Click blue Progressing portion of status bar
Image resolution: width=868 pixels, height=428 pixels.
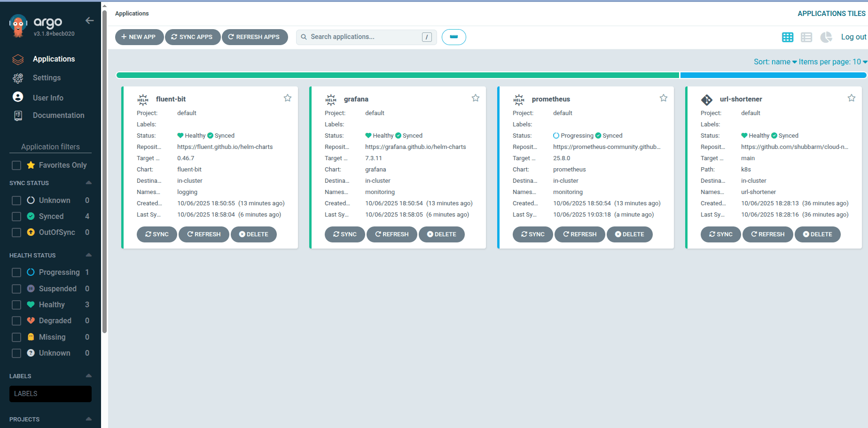[773, 75]
